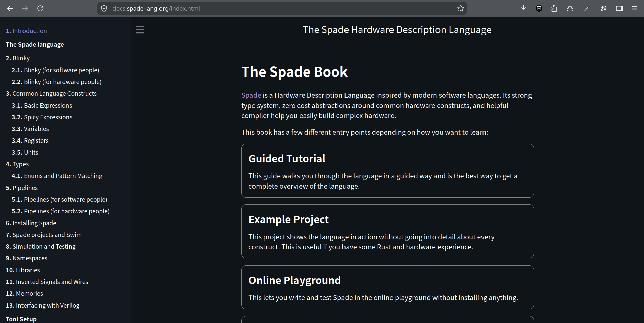This screenshot has height=323, width=644.
Task: Open 7. Spade projects and Swim
Action: 44,235
